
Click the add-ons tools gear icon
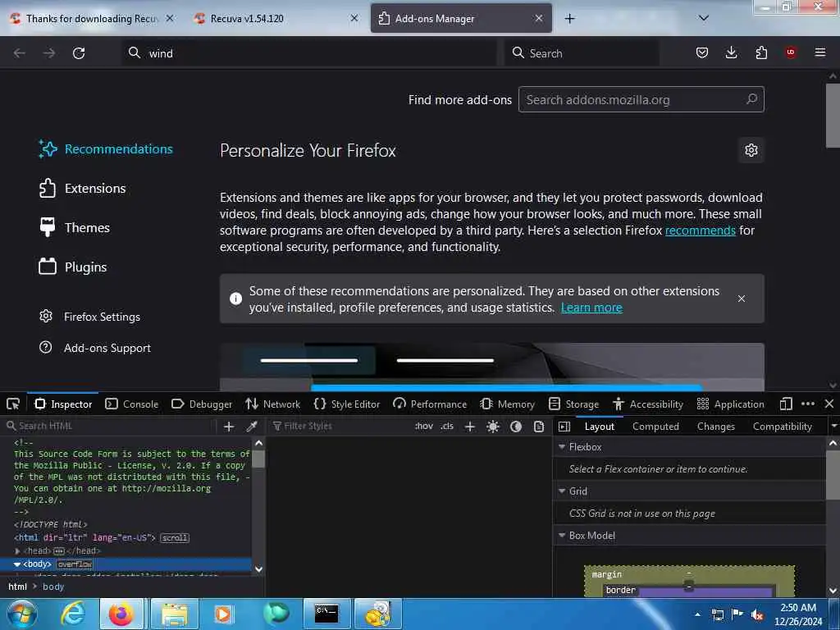point(751,150)
